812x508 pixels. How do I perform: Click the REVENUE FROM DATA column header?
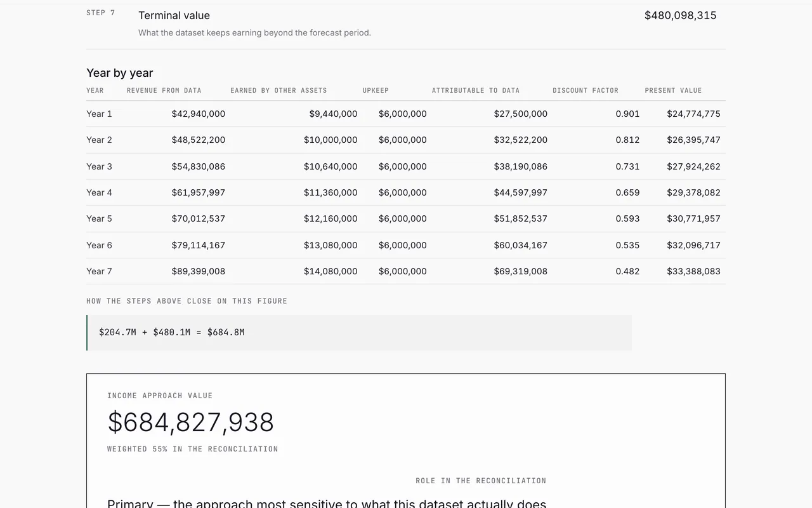pos(164,90)
